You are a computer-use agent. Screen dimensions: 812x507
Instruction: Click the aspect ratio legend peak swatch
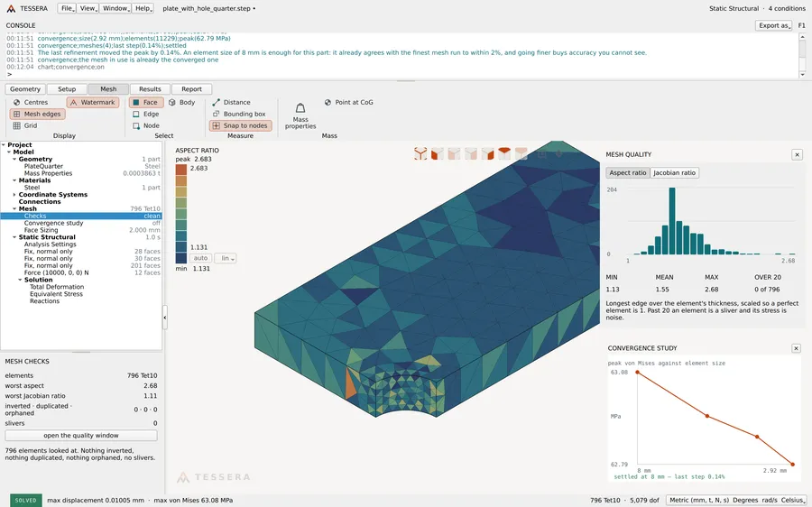(181, 169)
